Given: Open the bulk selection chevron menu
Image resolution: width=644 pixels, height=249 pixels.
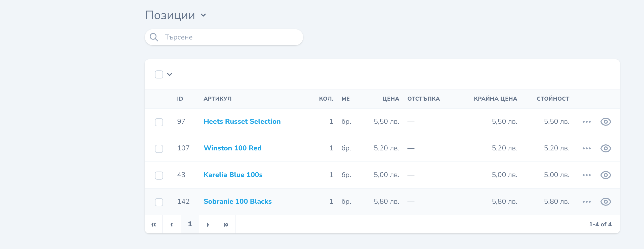Looking at the screenshot, I should (170, 74).
